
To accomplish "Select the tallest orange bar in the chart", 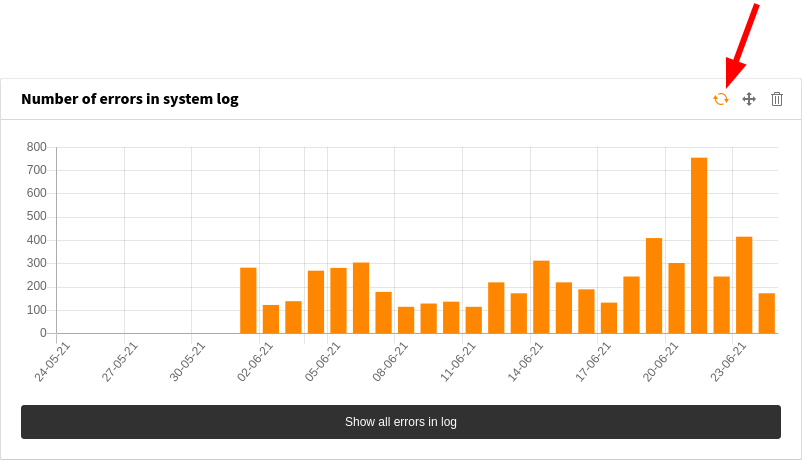I will (x=699, y=245).
